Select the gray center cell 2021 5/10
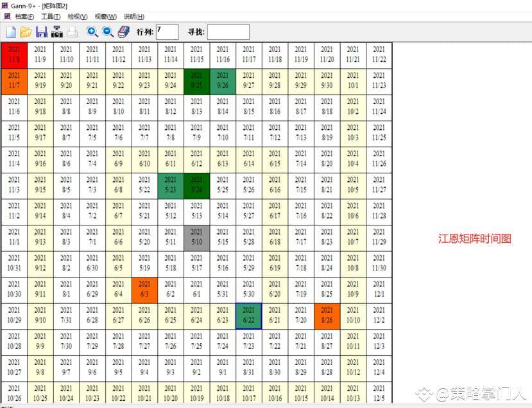Viewport: 532px width, 408px height. 197,238
